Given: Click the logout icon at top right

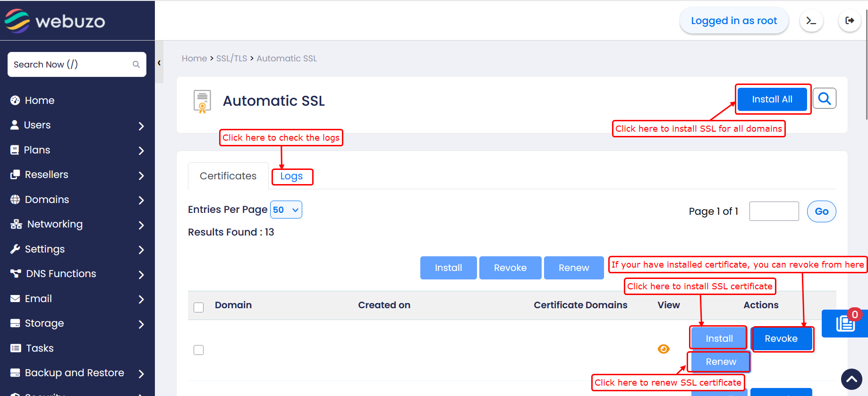Looking at the screenshot, I should tap(849, 21).
